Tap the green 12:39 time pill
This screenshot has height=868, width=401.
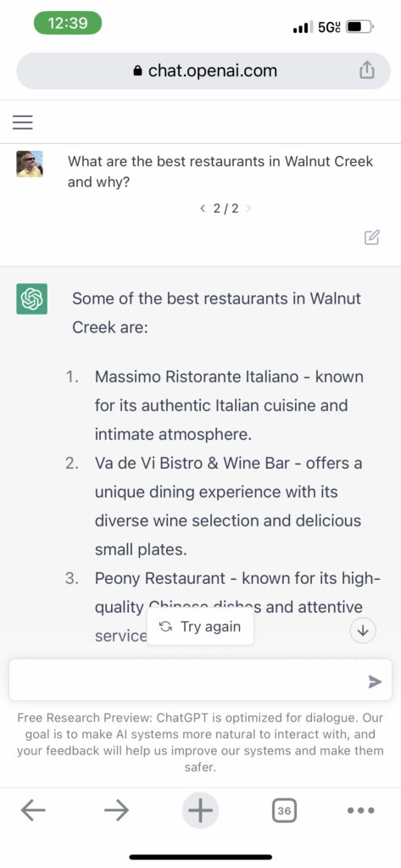click(68, 23)
